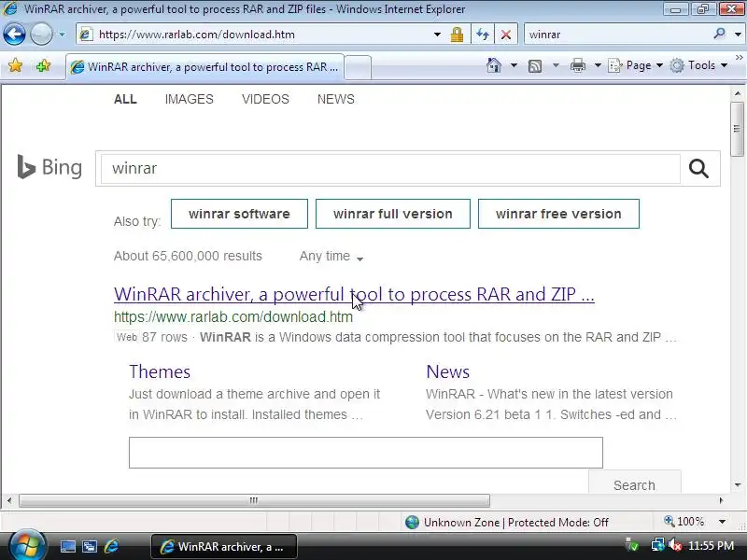Open the Tools menu
Viewport: 747px width, 560px height.
[x=698, y=65]
